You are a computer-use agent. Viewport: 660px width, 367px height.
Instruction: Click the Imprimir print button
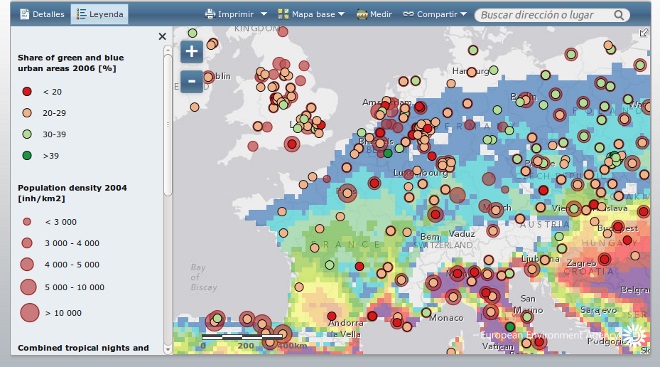[x=229, y=14]
